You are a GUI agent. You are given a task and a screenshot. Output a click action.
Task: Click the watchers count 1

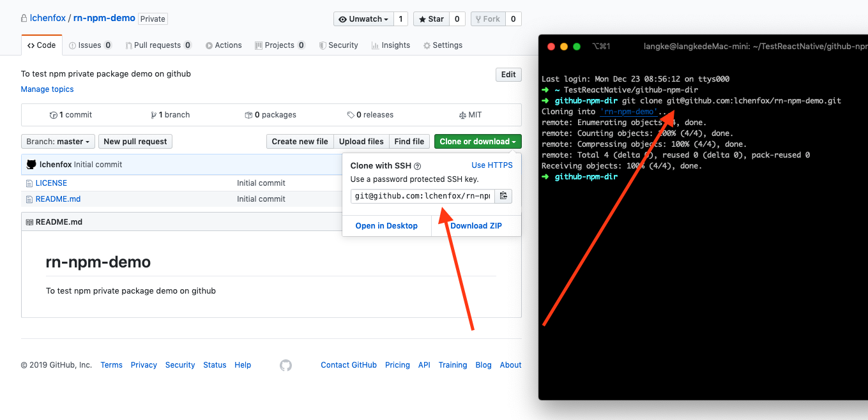click(400, 19)
